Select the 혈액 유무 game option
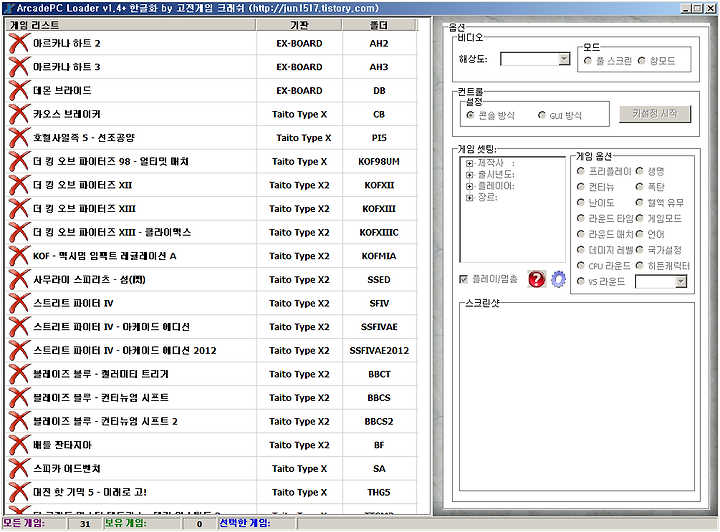Image resolution: width=720 pixels, height=532 pixels. coord(639,202)
